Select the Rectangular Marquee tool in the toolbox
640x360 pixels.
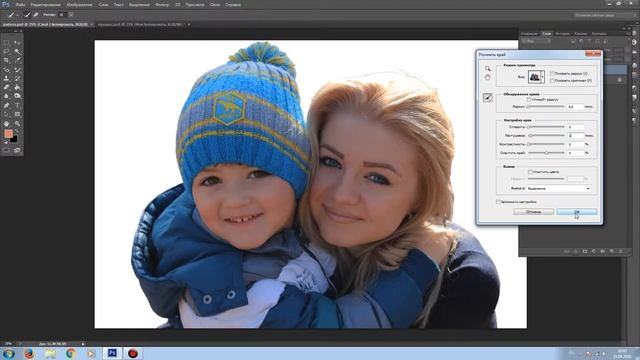pyautogui.click(x=6, y=42)
